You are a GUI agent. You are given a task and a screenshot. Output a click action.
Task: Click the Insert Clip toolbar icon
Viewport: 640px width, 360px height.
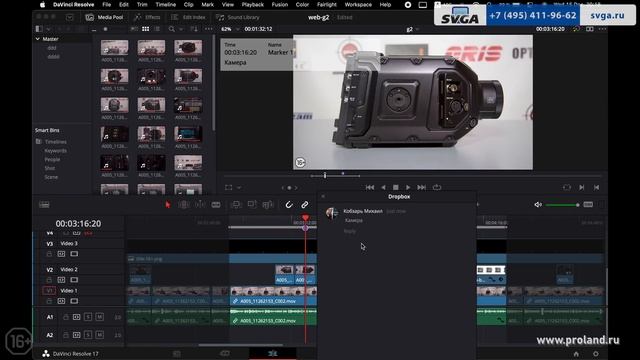(x=236, y=204)
